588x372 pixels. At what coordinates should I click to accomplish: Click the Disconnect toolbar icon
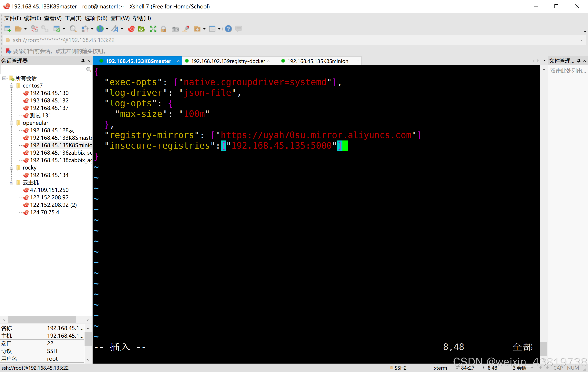pyautogui.click(x=35, y=29)
